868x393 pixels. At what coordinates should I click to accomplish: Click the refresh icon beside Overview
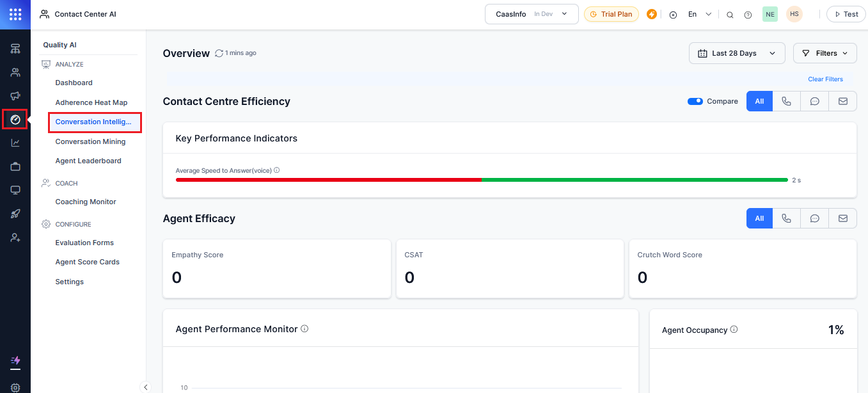tap(219, 53)
